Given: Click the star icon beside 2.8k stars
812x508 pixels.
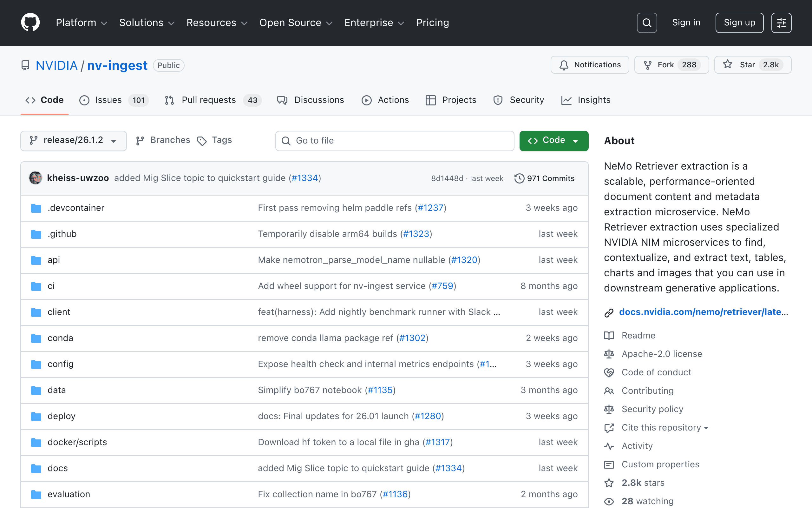Looking at the screenshot, I should 609,483.
